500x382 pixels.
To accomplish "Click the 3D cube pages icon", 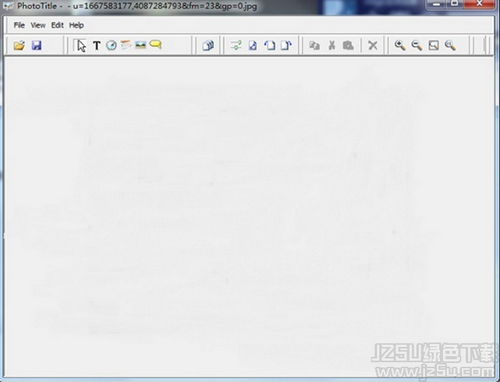I will coord(208,45).
